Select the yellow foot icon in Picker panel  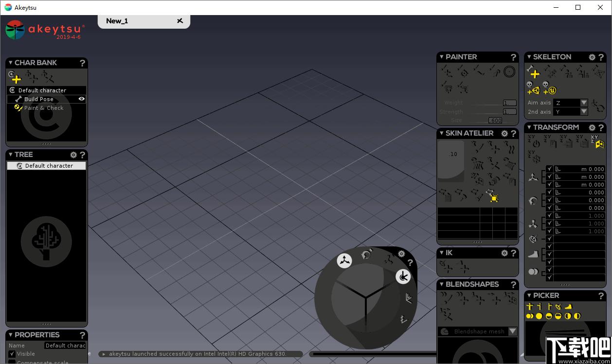[x=568, y=307]
